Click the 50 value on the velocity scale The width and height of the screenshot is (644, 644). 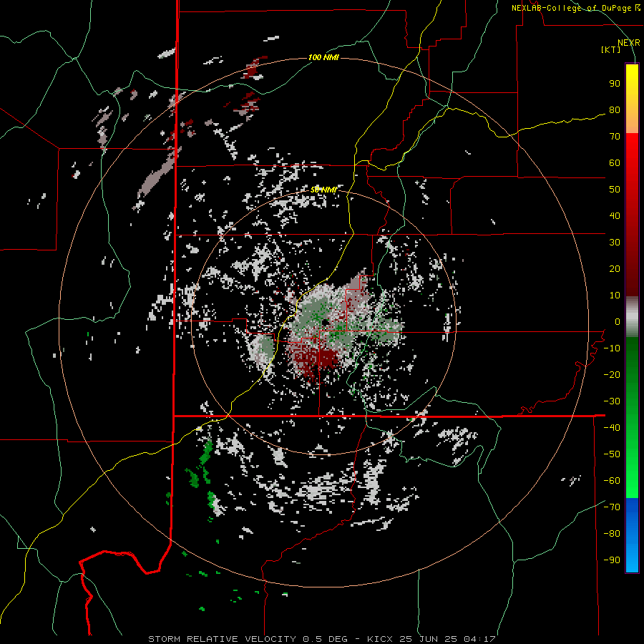(615, 190)
